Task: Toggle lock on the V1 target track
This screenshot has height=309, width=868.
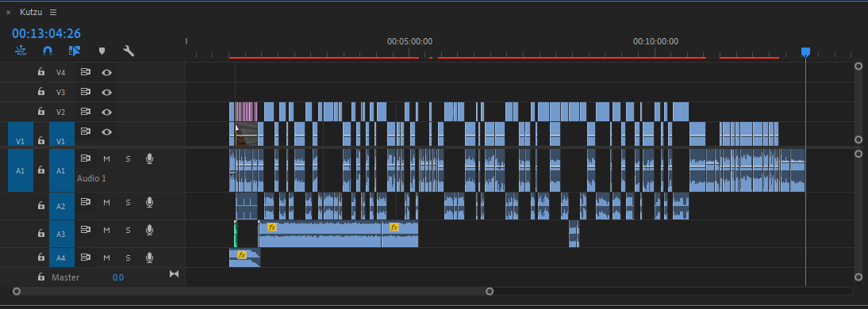Action: pyautogui.click(x=41, y=141)
